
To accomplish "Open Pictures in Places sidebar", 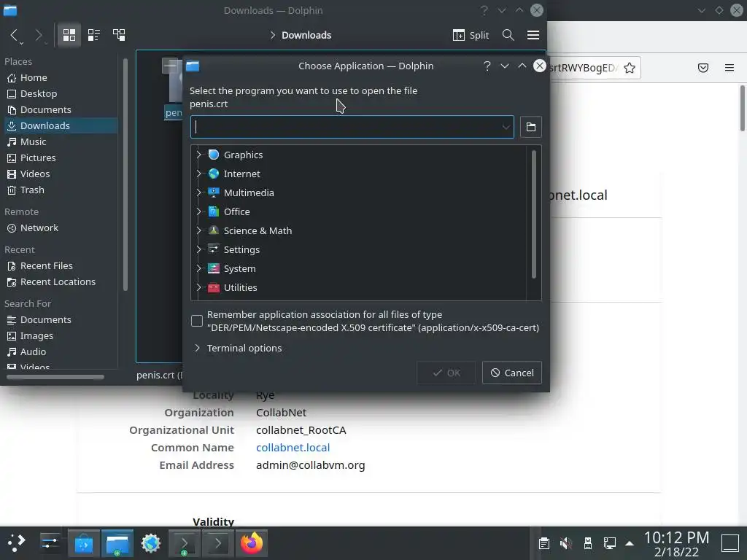I will [61, 157].
